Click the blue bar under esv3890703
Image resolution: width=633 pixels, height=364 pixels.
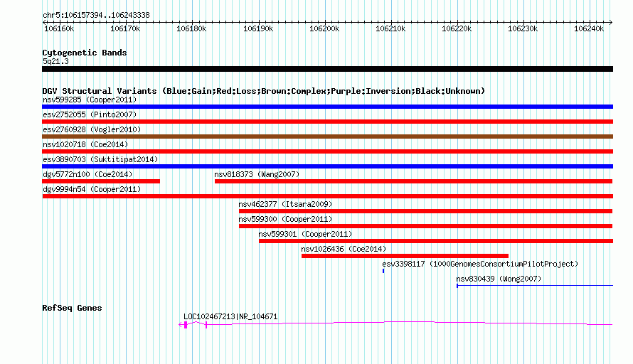tap(327, 166)
